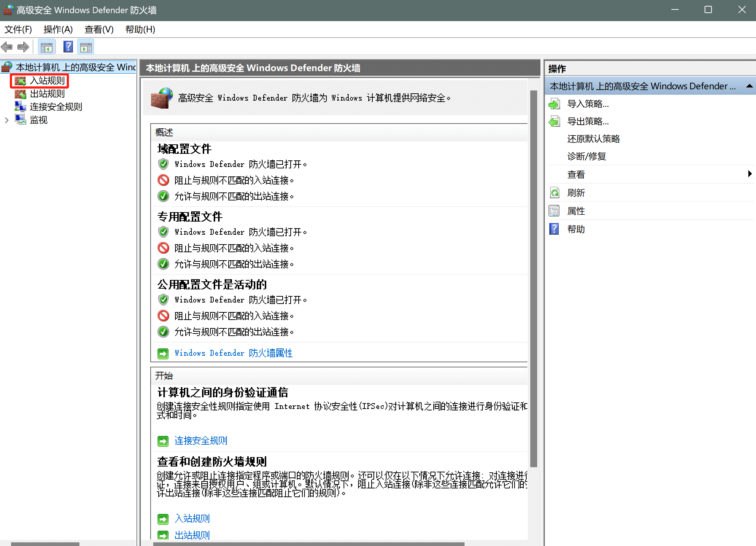Open the Windows Defender 防火墙属性 link
This screenshot has height=546, width=756.
233,353
